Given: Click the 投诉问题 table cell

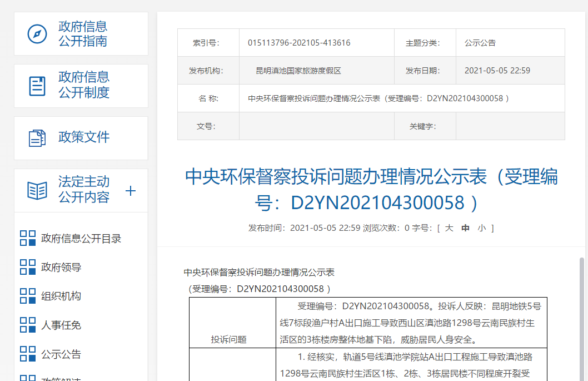Looking at the screenshot, I should point(232,323).
